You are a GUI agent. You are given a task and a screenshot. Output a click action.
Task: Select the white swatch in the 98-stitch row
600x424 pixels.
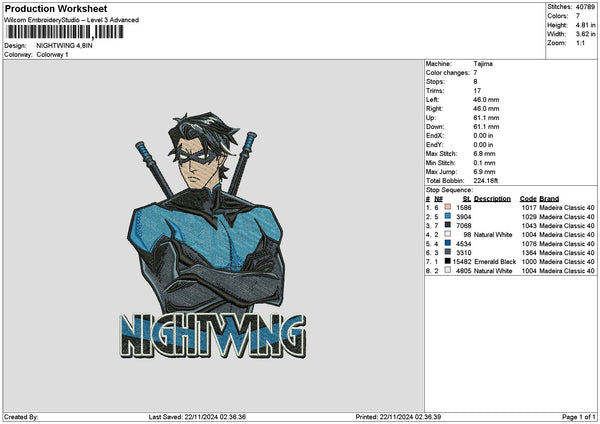(x=447, y=234)
